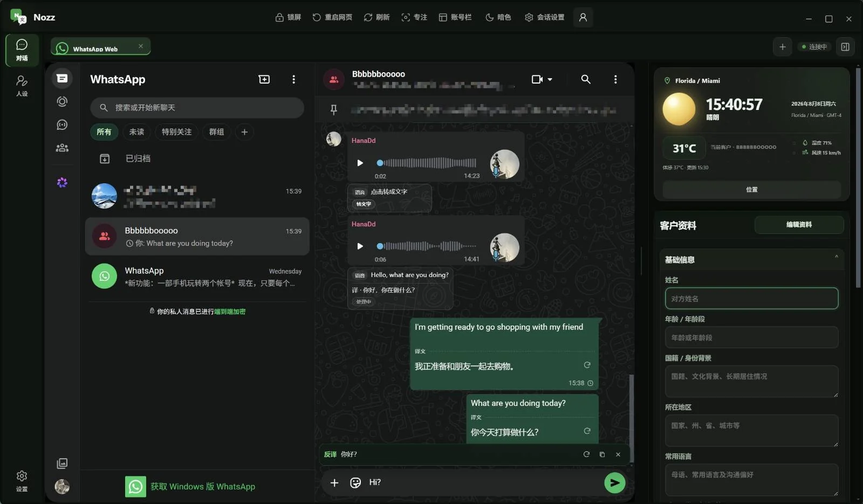
Task: Click 转文字 to transcribe voice message
Action: coord(364,204)
